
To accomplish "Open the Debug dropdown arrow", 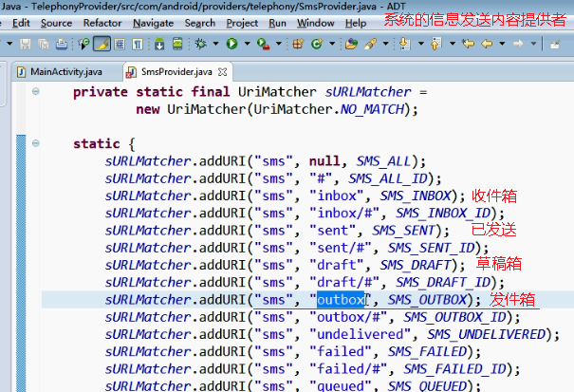I will pyautogui.click(x=215, y=44).
